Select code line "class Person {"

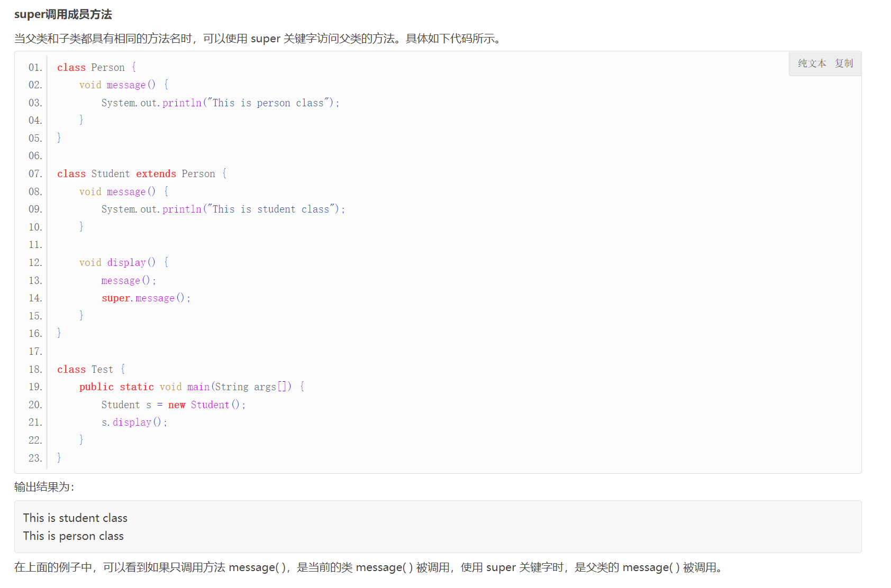click(x=97, y=67)
